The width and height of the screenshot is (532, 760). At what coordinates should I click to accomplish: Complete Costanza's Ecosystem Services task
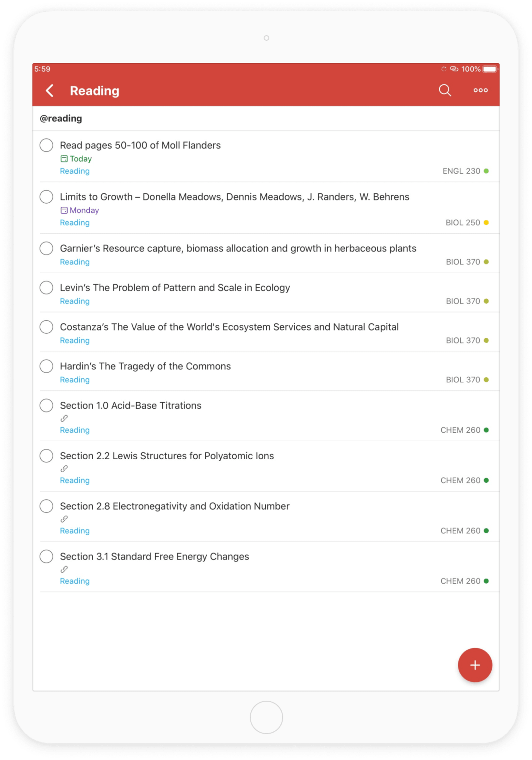[x=46, y=327]
